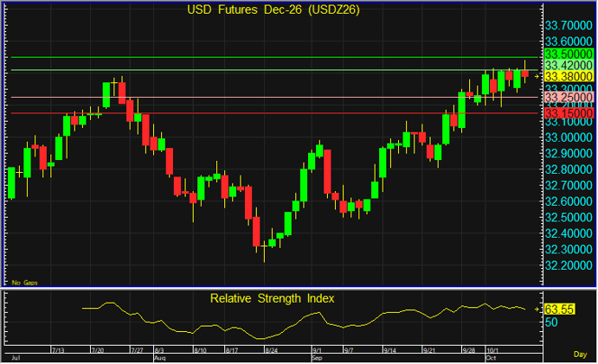Click the Day timeframe label
Image resolution: width=598 pixels, height=364 pixels.
[x=580, y=354]
